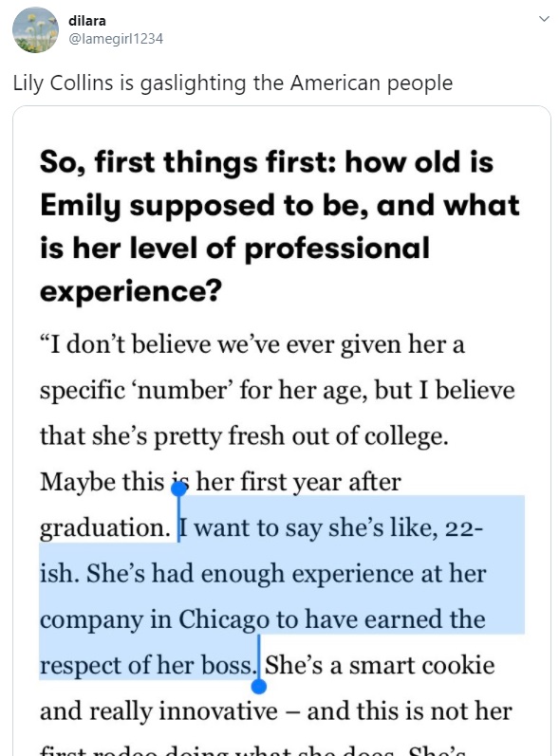
Task: Click 'Maybe this' at line start
Action: coord(102,482)
